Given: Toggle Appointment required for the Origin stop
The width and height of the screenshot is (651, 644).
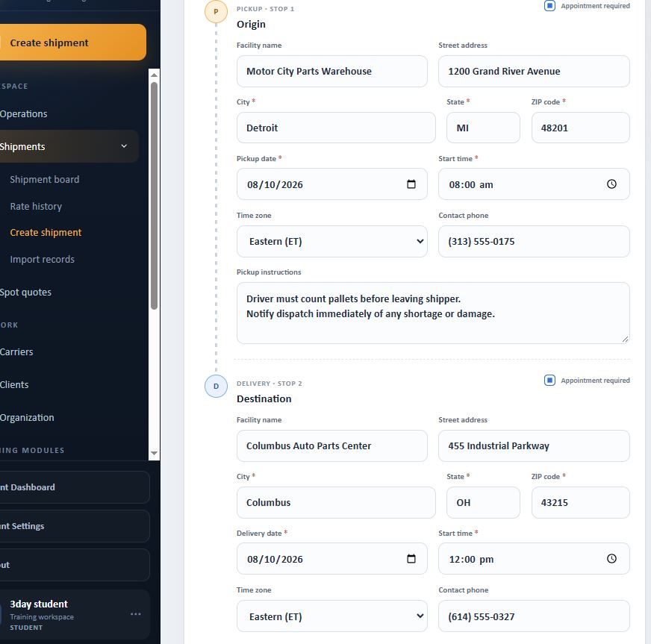Looking at the screenshot, I should click(549, 6).
